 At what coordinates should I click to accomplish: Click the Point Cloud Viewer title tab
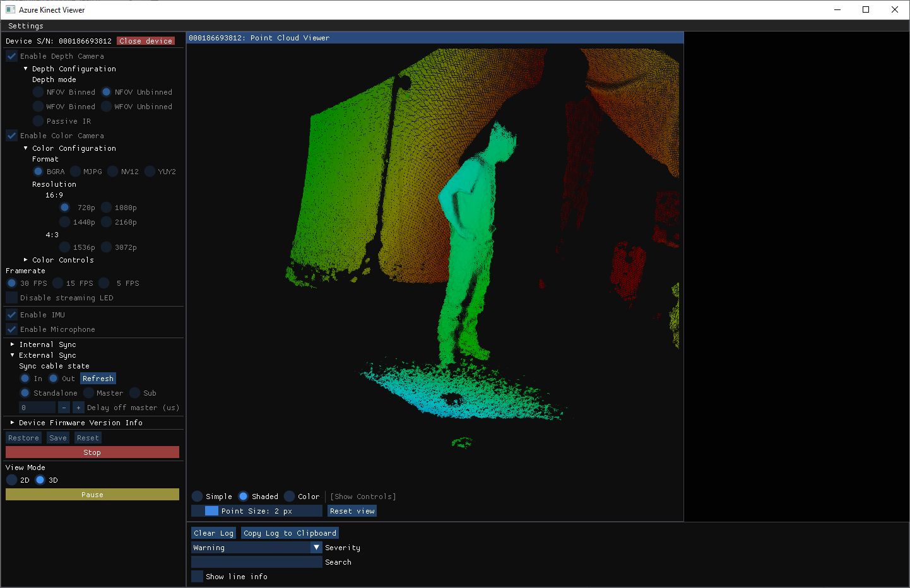click(259, 38)
